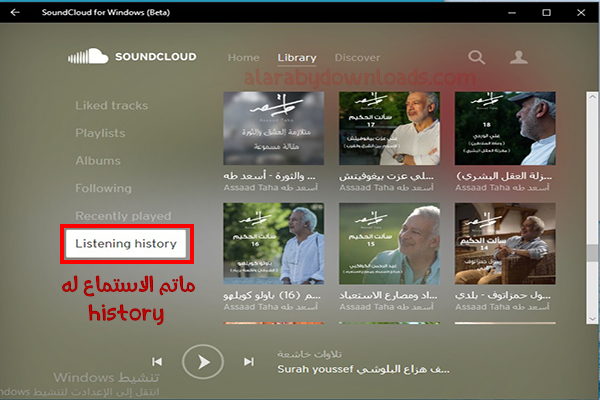Open Liked tracks in sidebar

click(x=111, y=105)
